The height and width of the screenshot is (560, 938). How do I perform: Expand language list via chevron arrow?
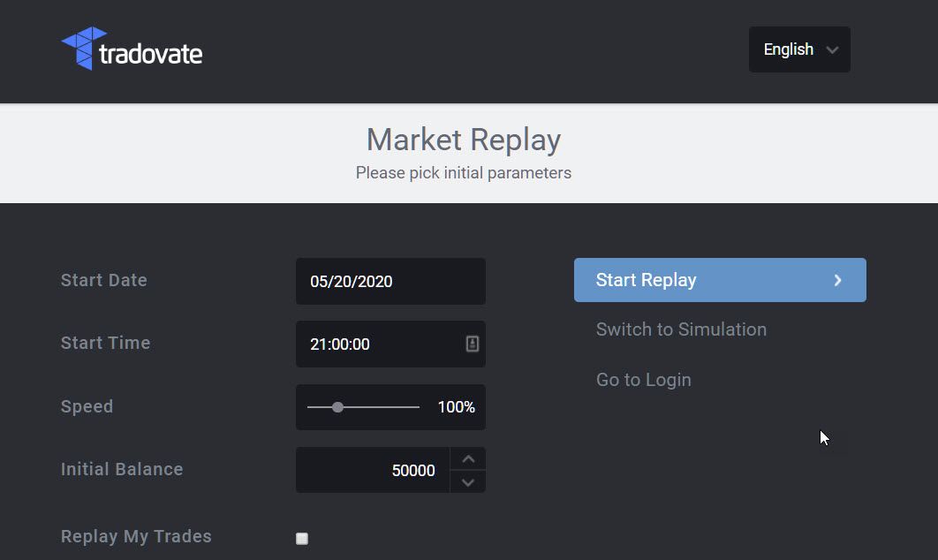832,50
